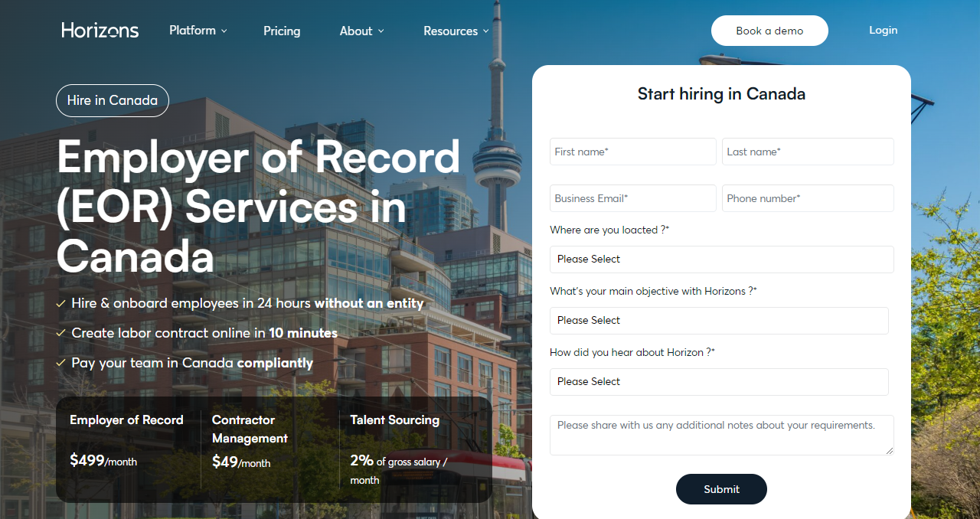The width and height of the screenshot is (980, 519).
Task: Click the First name input field
Action: click(x=632, y=152)
